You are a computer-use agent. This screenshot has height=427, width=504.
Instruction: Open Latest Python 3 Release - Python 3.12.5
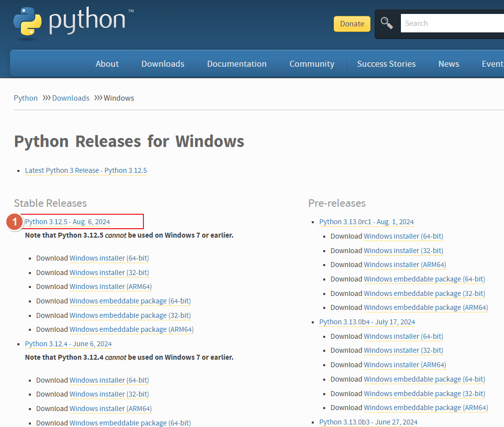point(86,170)
